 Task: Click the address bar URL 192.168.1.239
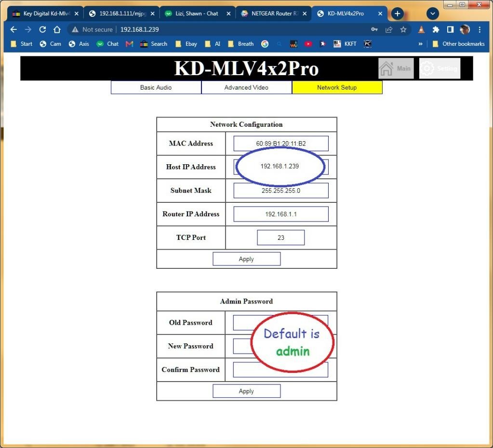tap(140, 29)
